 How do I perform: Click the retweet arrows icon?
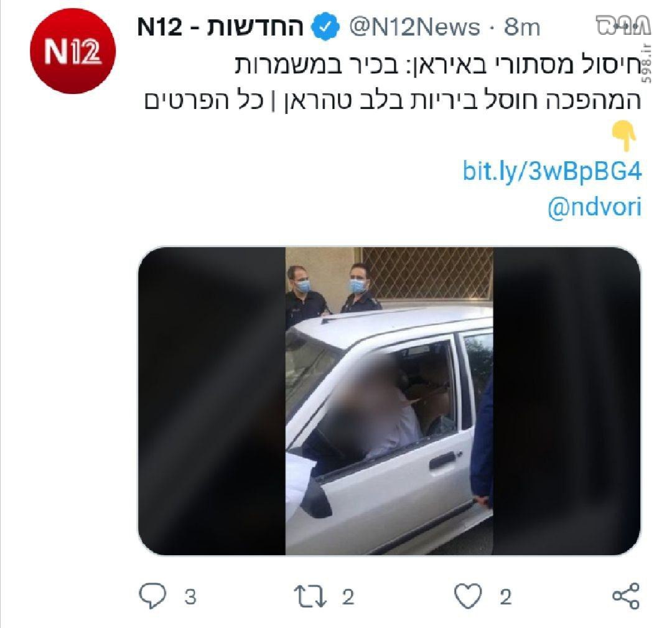click(x=310, y=597)
